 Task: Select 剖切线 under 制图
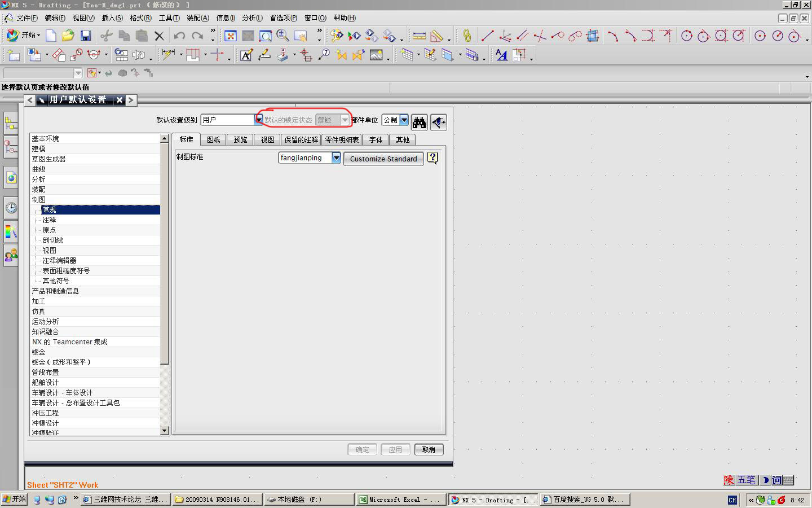point(52,240)
